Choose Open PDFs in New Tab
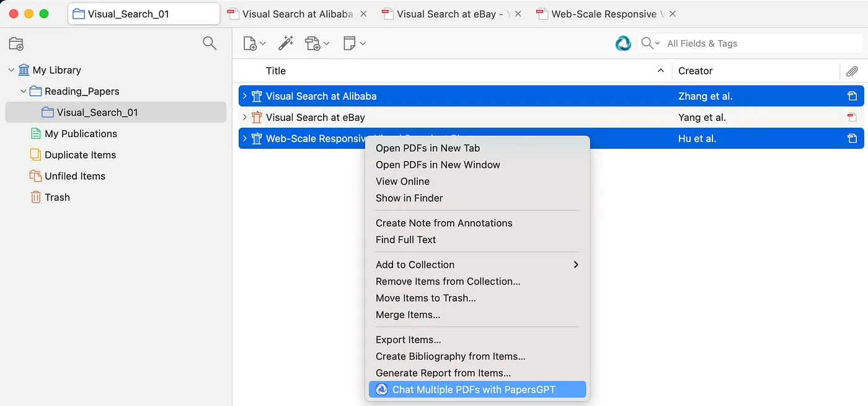868x406 pixels. (x=477, y=148)
